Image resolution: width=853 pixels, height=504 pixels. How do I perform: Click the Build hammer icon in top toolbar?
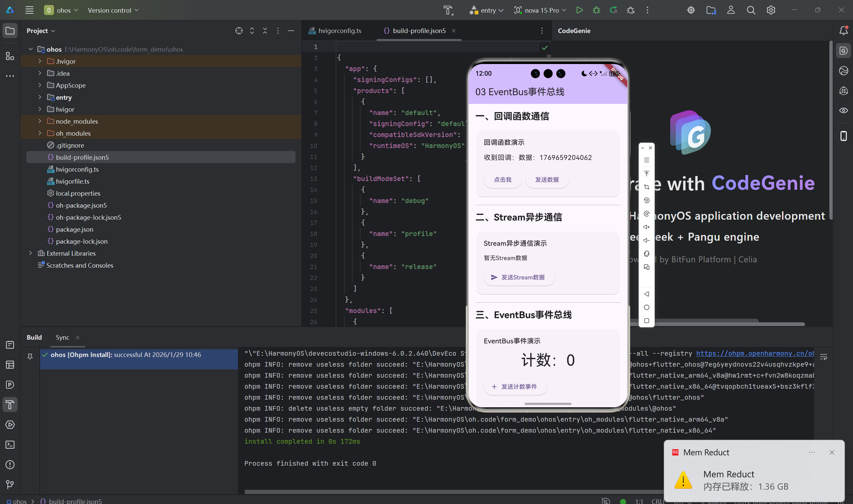(448, 10)
